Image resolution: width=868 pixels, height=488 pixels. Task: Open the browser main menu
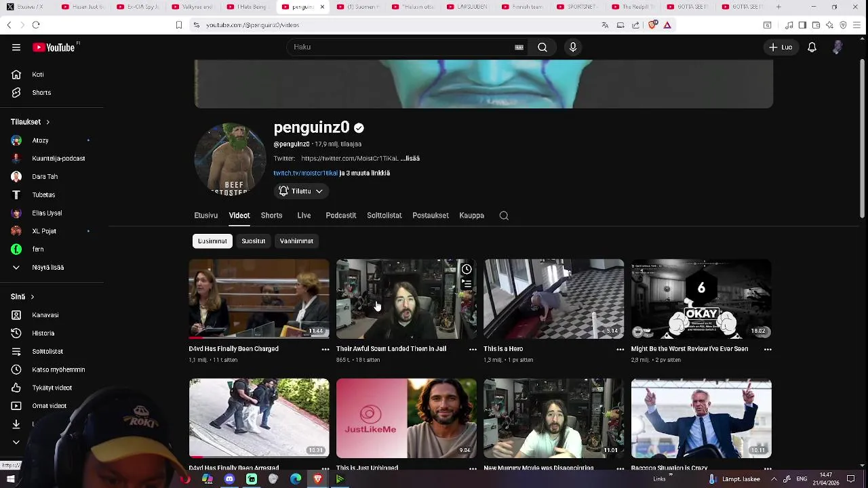coord(857,25)
